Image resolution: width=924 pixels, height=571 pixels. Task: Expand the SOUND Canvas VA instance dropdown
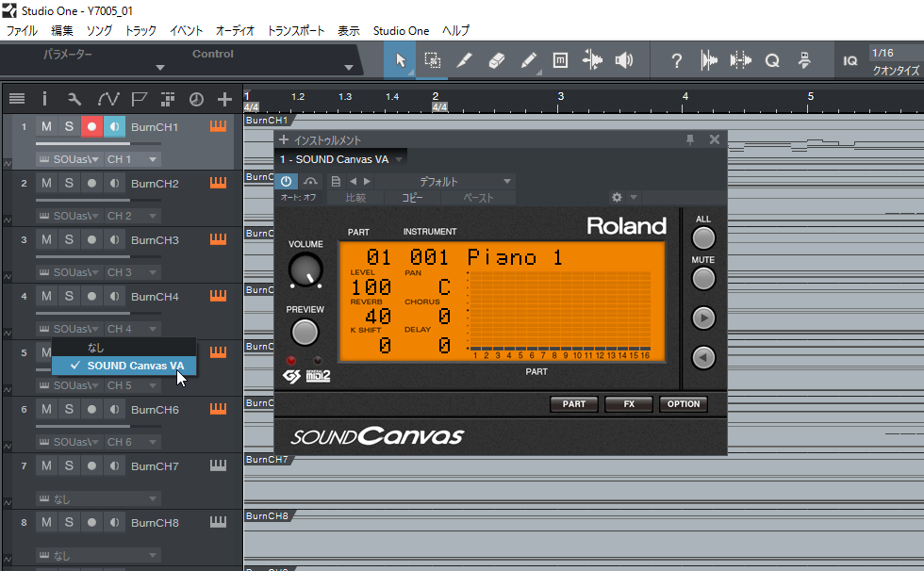399,159
